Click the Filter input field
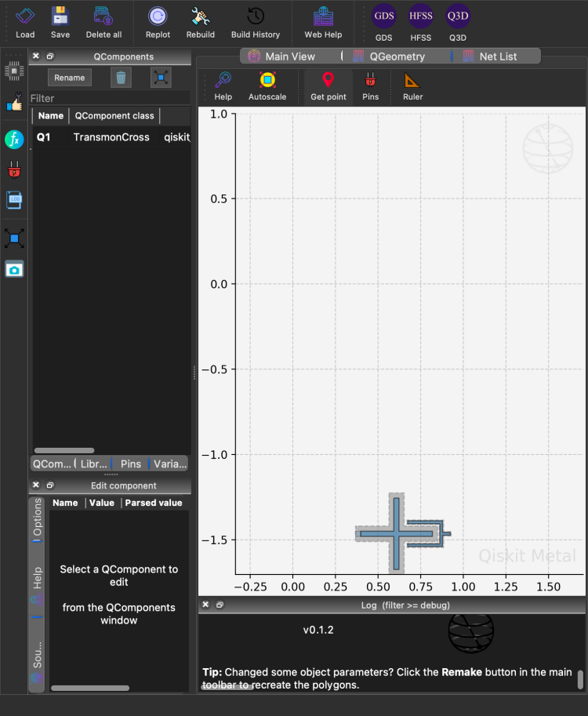The height and width of the screenshot is (716, 588). click(x=110, y=99)
